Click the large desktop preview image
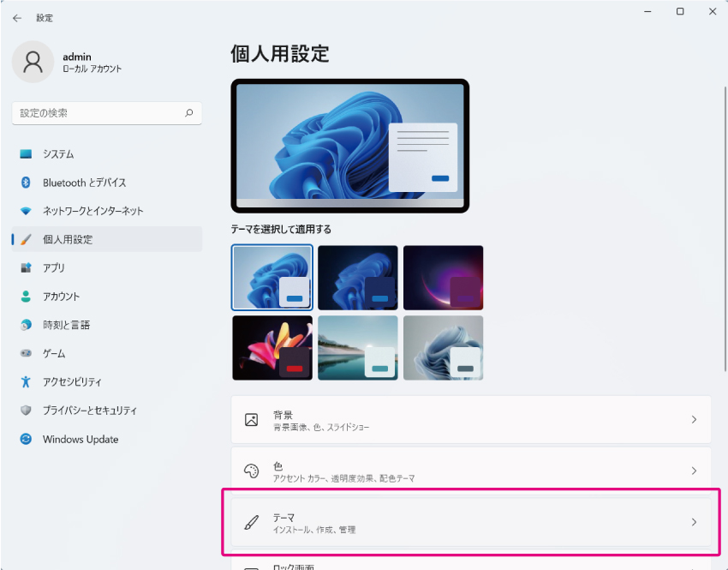Image resolution: width=728 pixels, height=570 pixels. pos(350,146)
